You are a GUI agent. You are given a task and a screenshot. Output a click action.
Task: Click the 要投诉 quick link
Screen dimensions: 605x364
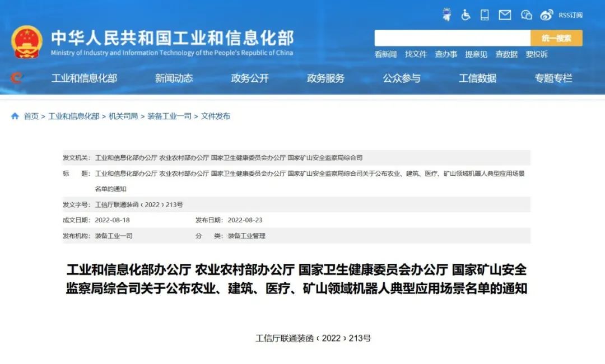pos(536,54)
